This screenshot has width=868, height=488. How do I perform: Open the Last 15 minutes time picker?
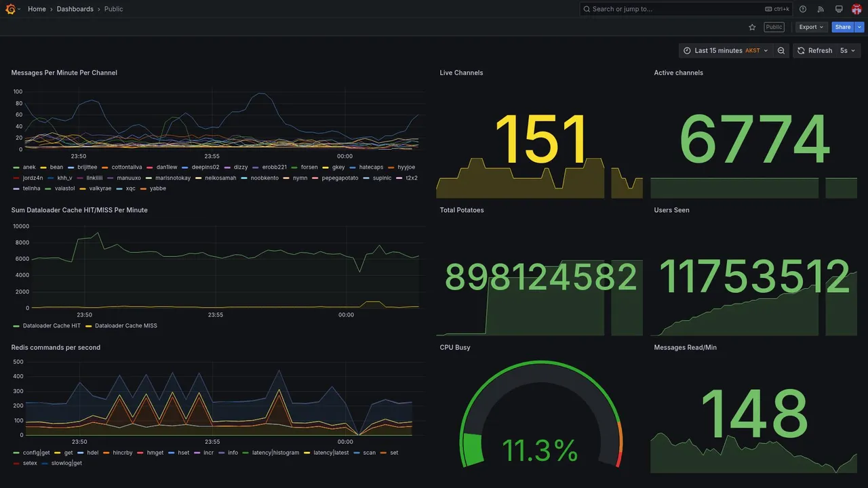point(726,50)
